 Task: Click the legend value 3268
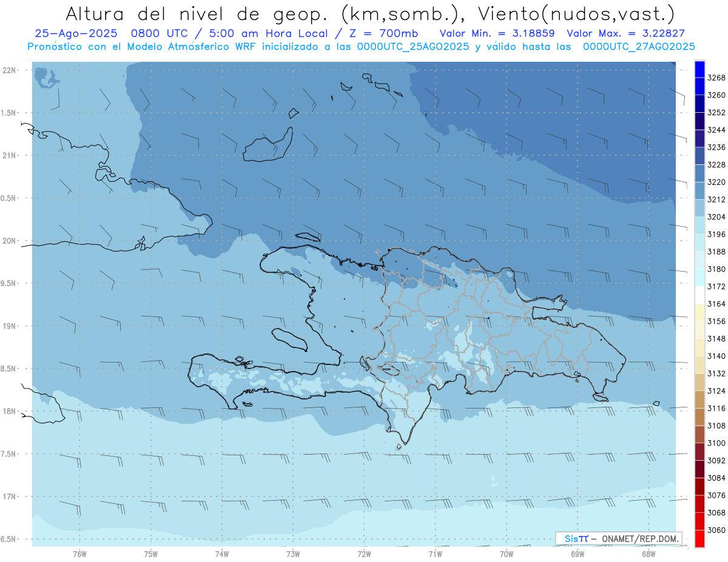pos(716,78)
